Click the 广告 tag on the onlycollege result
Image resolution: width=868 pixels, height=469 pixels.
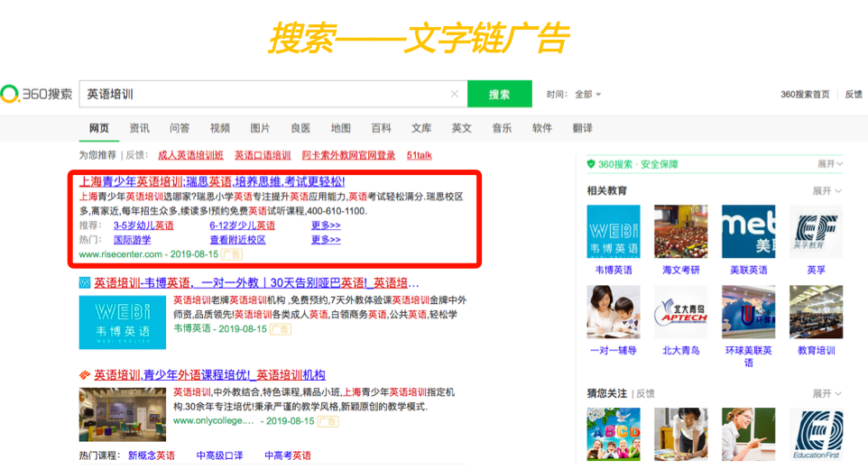click(328, 421)
